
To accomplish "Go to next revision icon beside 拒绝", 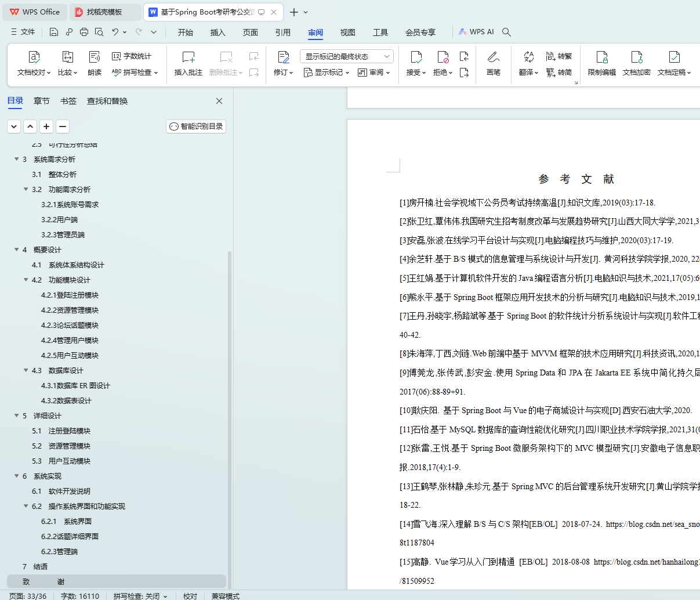I will (464, 73).
